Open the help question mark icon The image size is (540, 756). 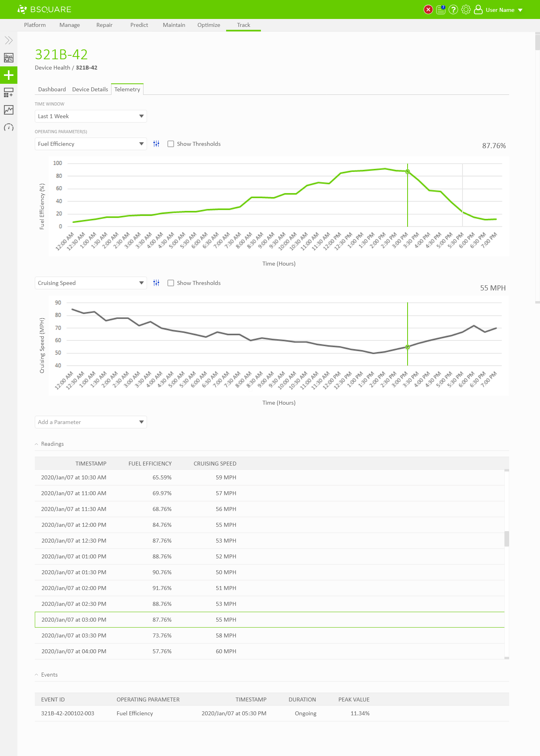pyautogui.click(x=453, y=9)
